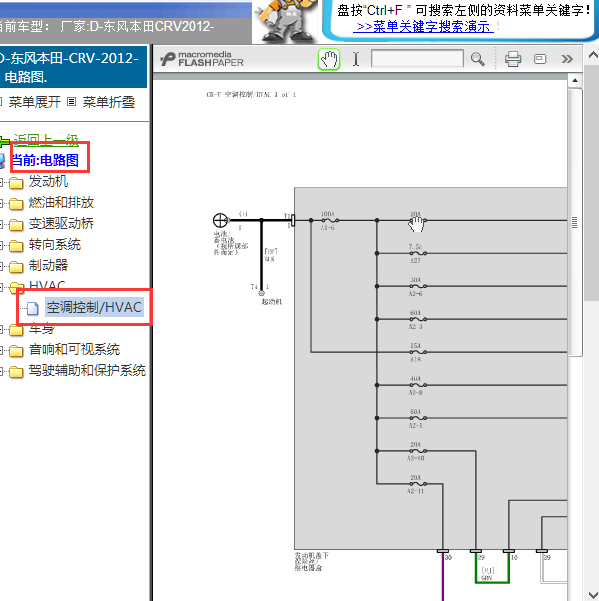Image resolution: width=599 pixels, height=601 pixels.
Task: Print document with the printer icon
Action: coord(513,59)
